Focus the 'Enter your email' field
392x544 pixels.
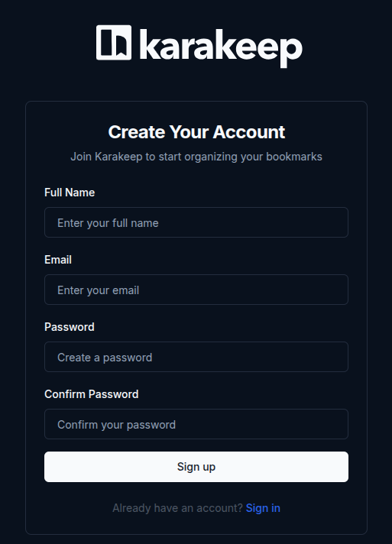pos(196,290)
